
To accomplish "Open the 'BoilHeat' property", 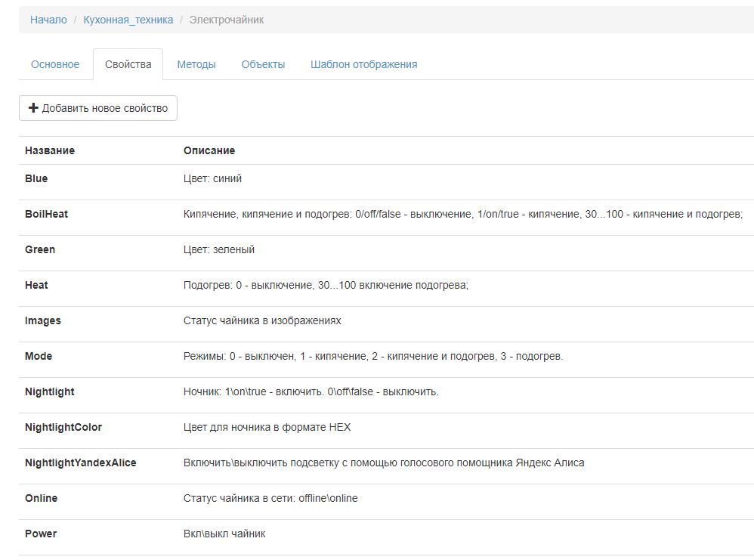I will 46,214.
